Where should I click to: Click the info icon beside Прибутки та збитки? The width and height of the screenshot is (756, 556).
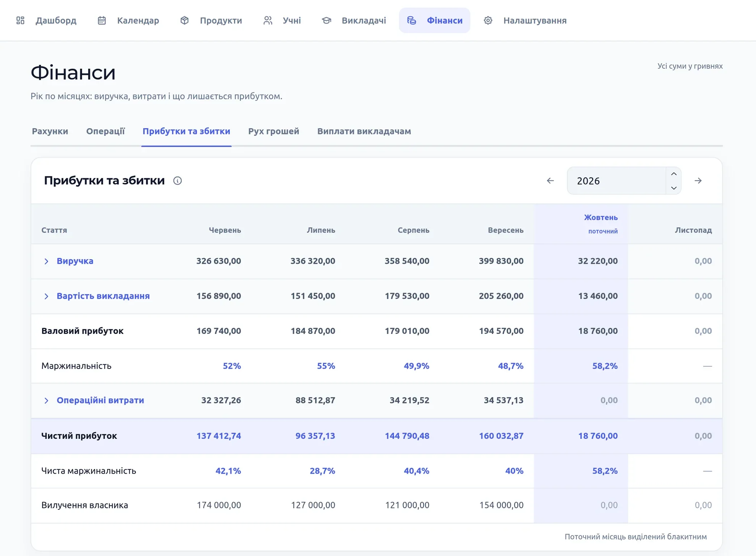click(x=178, y=180)
